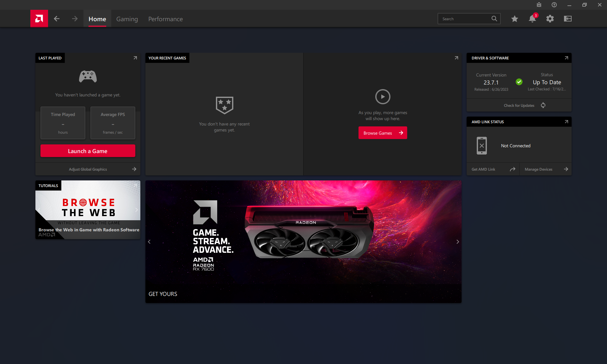The height and width of the screenshot is (364, 607).
Task: Click Released : 6/26/2023 text
Action: (x=491, y=89)
